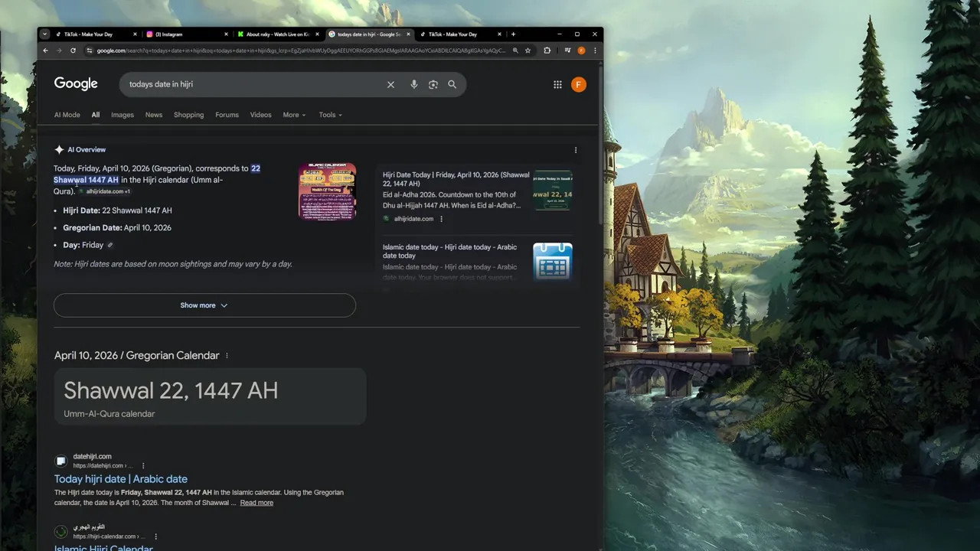Click the link icon next to Day: Friday

point(109,245)
